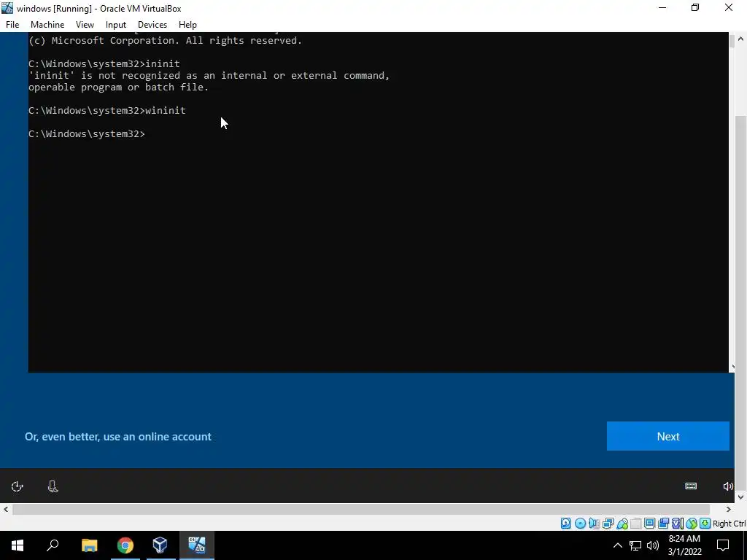Open taskbar search magnifier
Viewport: 747px width, 560px height.
pos(53,545)
